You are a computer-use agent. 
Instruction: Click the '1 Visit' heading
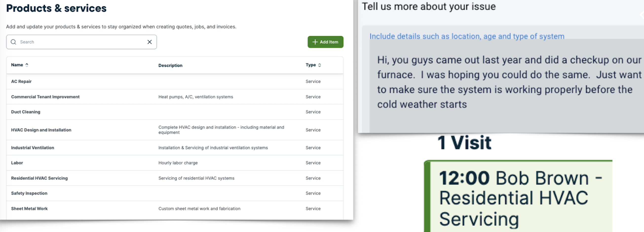[464, 143]
